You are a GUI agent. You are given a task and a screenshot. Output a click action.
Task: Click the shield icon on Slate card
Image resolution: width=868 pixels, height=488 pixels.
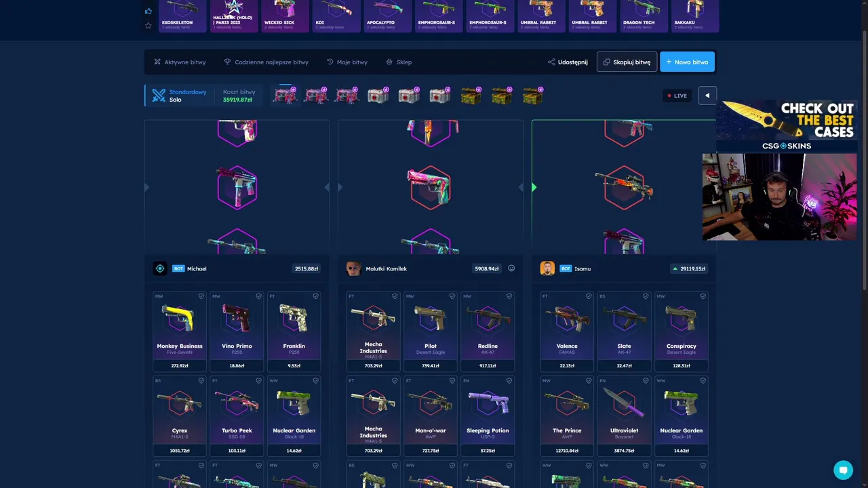click(x=646, y=296)
